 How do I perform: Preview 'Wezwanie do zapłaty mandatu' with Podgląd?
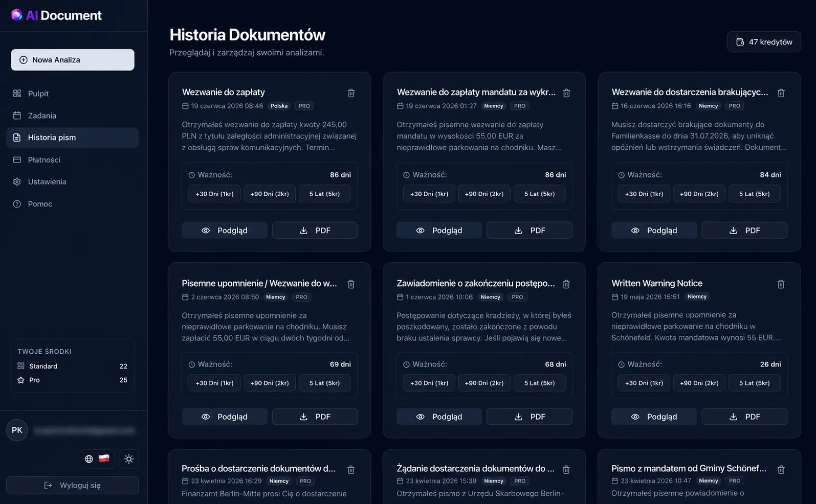[439, 231]
